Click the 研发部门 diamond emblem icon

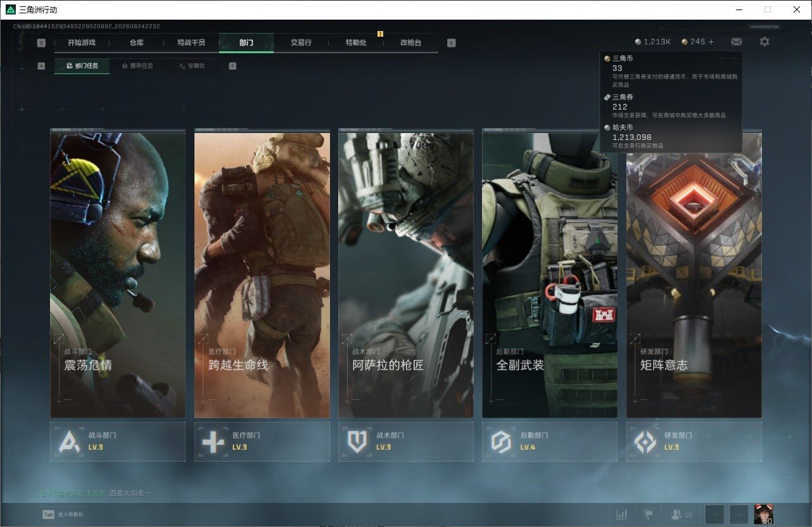click(x=645, y=441)
